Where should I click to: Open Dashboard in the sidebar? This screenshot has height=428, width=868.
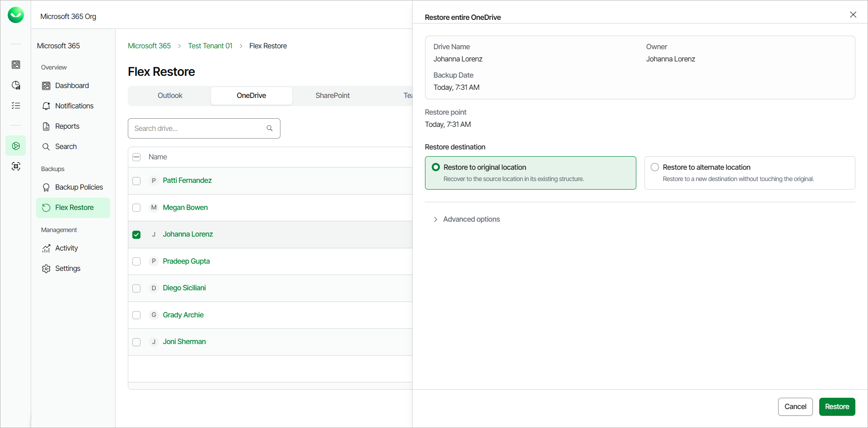pos(73,86)
